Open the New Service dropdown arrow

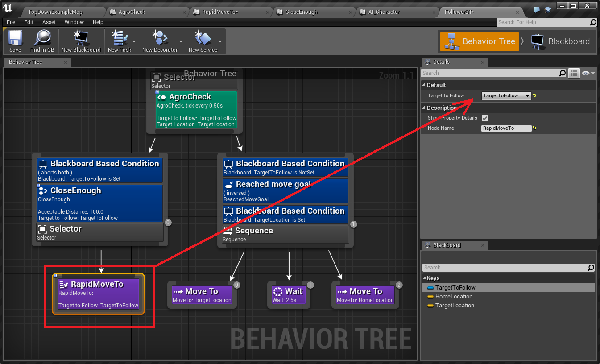[x=220, y=41]
